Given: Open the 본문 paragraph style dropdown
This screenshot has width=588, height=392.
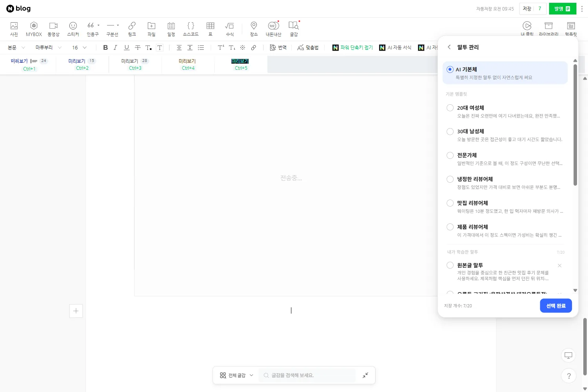Looking at the screenshot, I should click(x=16, y=47).
